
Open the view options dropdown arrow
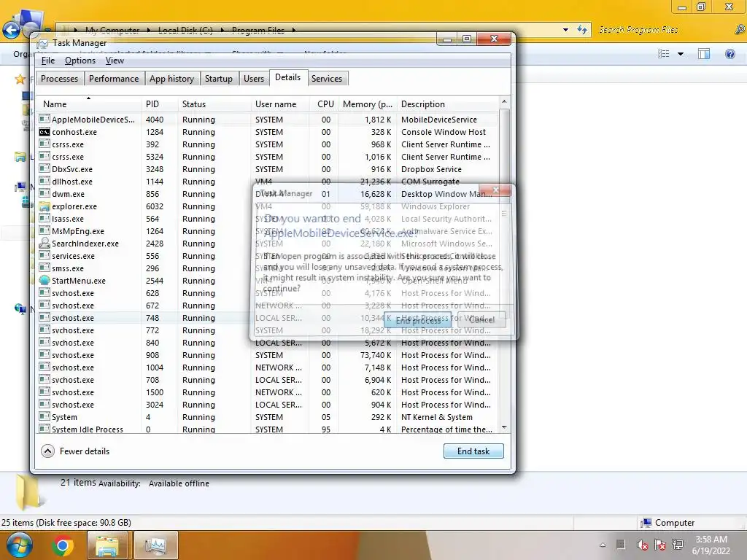click(x=681, y=54)
